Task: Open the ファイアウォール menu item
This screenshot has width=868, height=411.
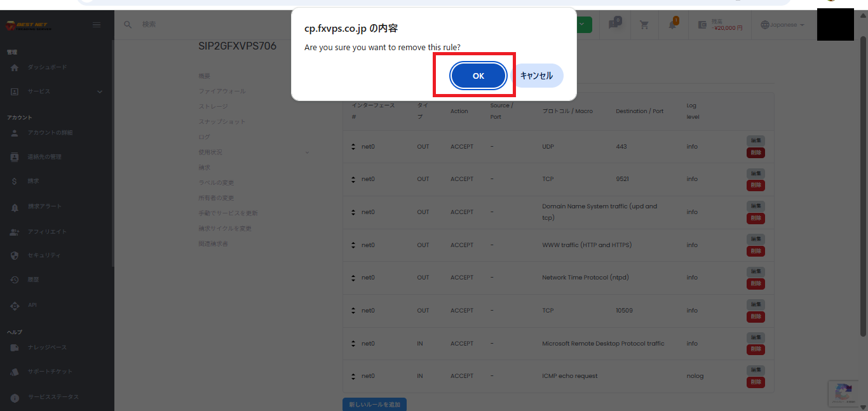Action: tap(222, 91)
